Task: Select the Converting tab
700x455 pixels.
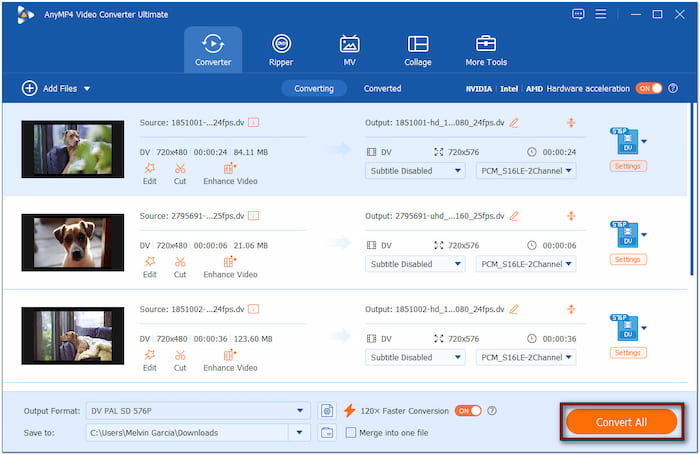Action: click(314, 88)
